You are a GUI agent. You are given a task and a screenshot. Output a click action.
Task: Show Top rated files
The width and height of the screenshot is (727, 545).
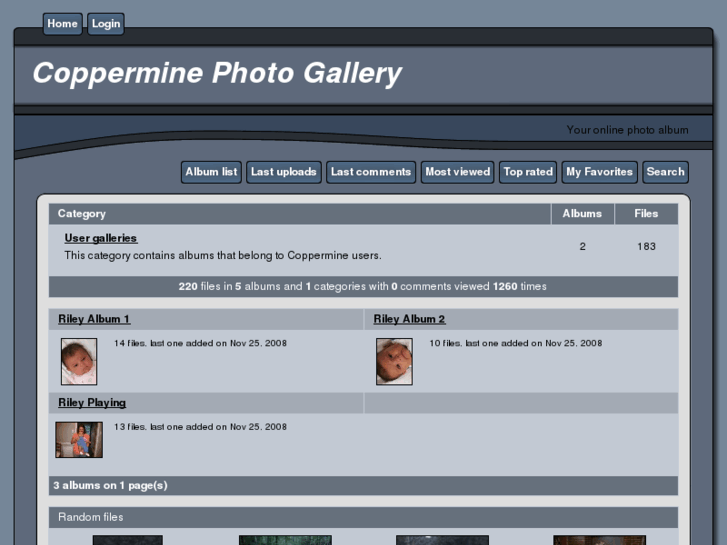(528, 172)
